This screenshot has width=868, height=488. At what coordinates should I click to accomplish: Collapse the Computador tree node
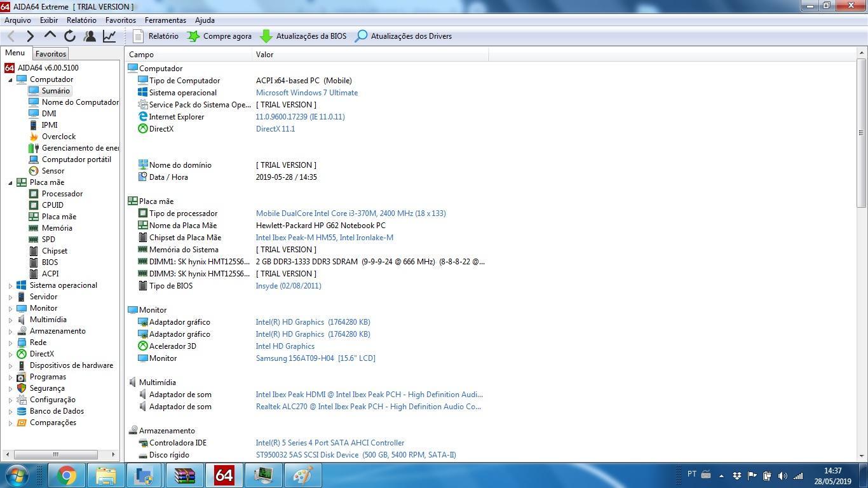(10, 80)
